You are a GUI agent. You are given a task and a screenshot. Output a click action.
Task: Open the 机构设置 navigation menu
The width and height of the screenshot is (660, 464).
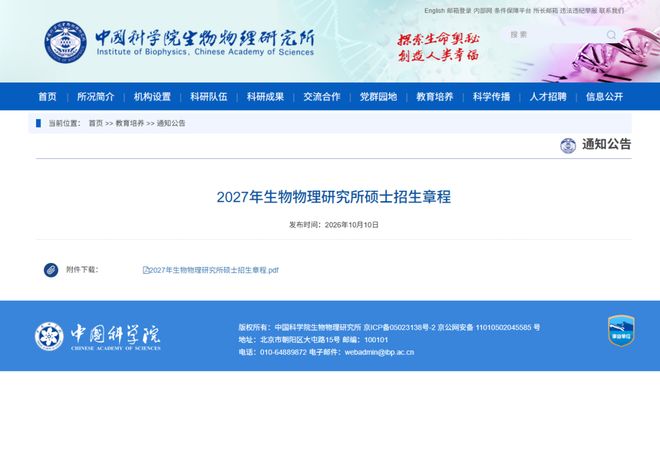pos(152,97)
